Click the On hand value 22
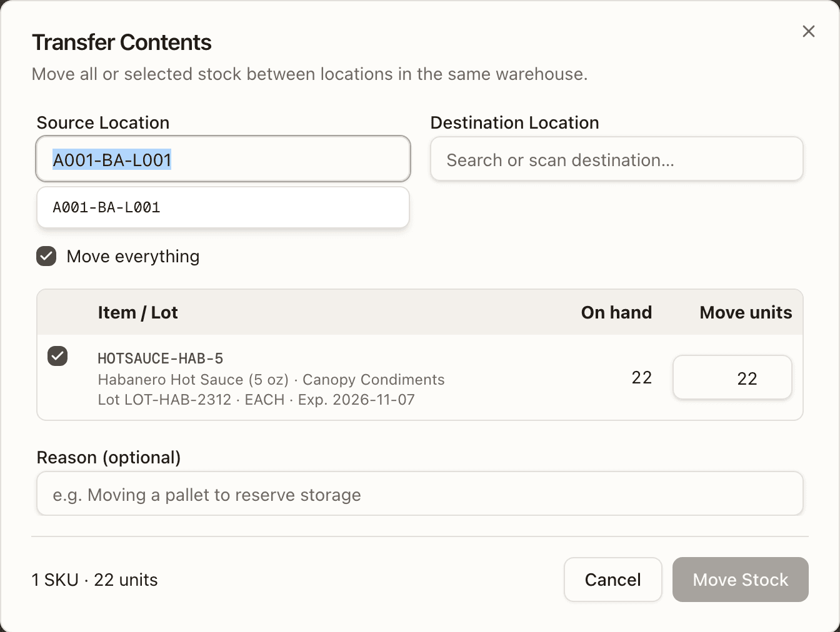This screenshot has height=632, width=840. point(641,377)
